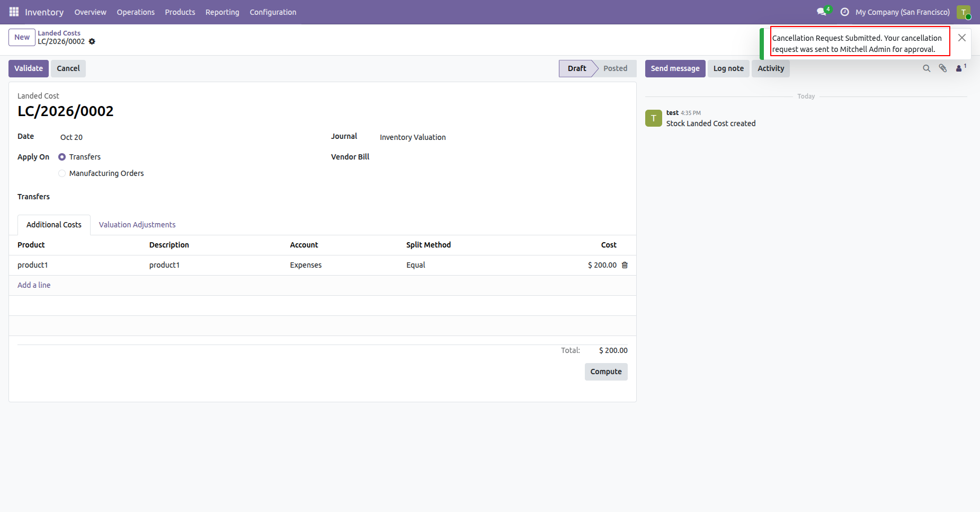Switch to the Valuation Adjustments tab

click(x=137, y=225)
